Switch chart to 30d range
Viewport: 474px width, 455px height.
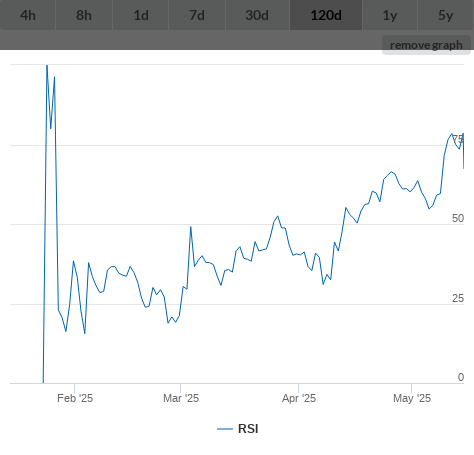(257, 15)
